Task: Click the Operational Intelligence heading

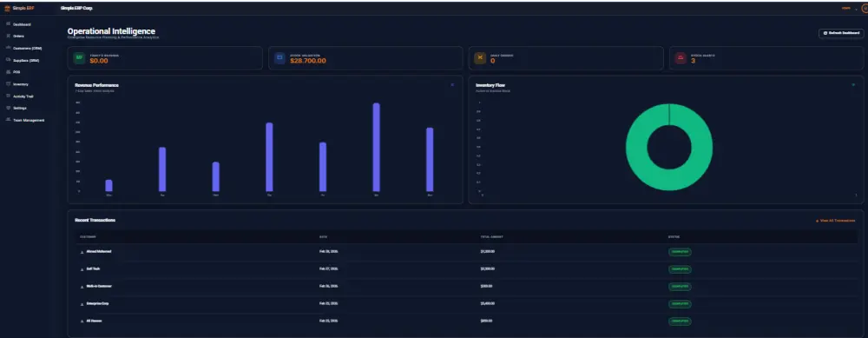Action: [x=111, y=31]
